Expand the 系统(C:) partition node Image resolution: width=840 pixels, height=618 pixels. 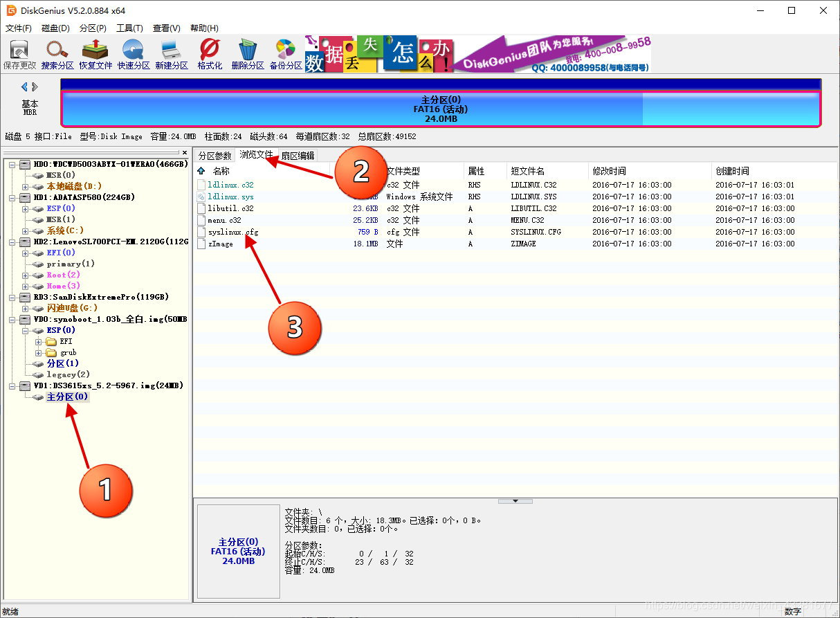coord(25,231)
